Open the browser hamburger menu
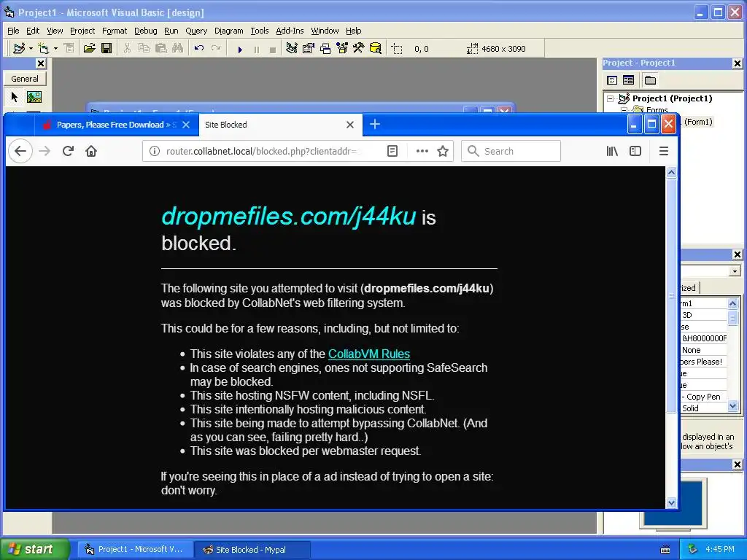 pyautogui.click(x=664, y=151)
